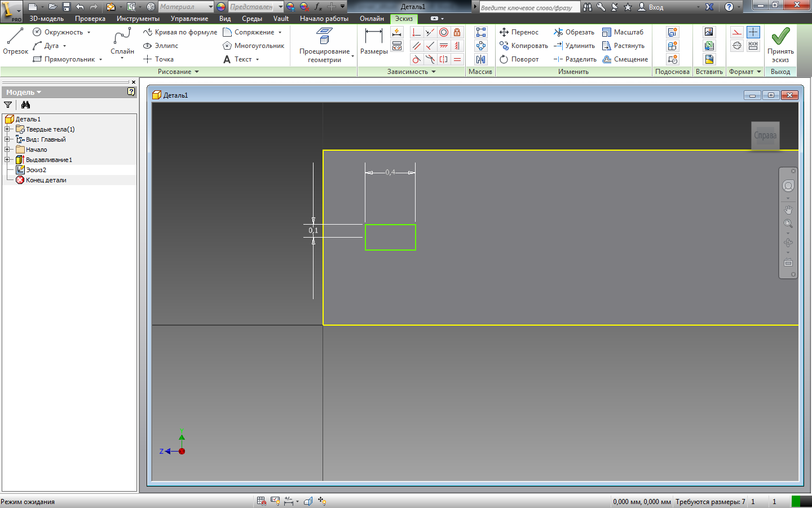Click the Копировать button
Viewport: 812px width, 508px height.
point(523,46)
